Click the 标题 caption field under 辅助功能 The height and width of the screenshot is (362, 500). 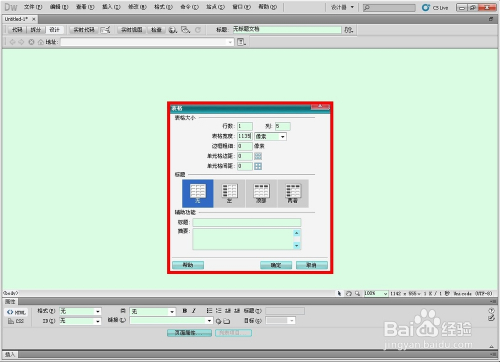247,222
